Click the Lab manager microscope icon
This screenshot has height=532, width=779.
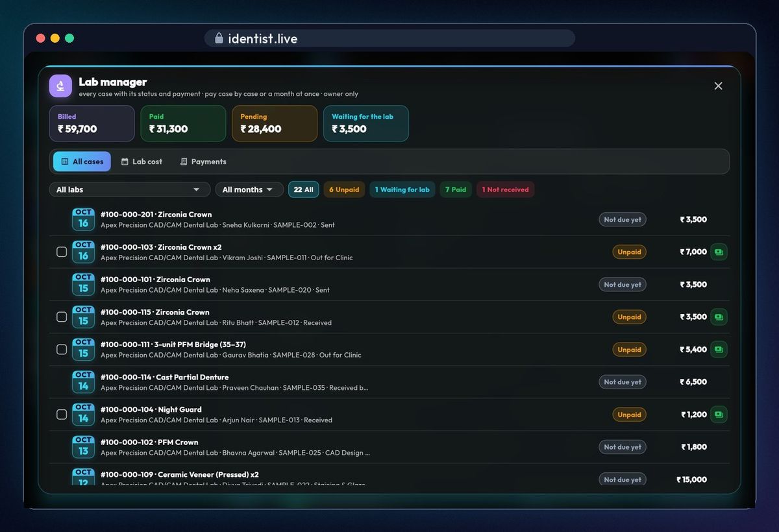60,86
